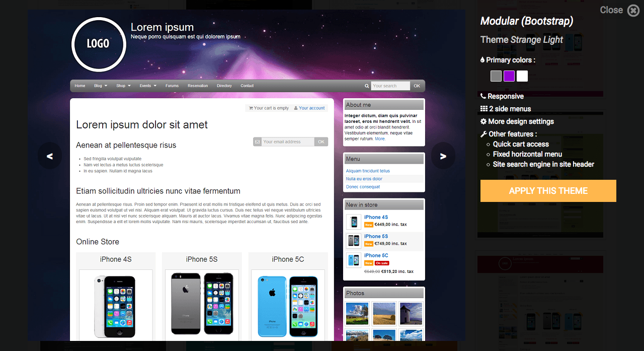
Task: Click the envelope icon beside email field
Action: tap(258, 142)
